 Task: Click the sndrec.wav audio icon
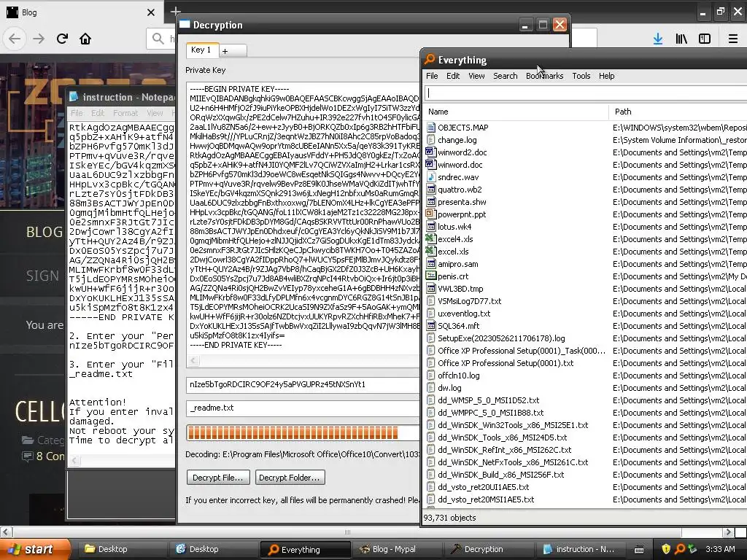point(431,176)
